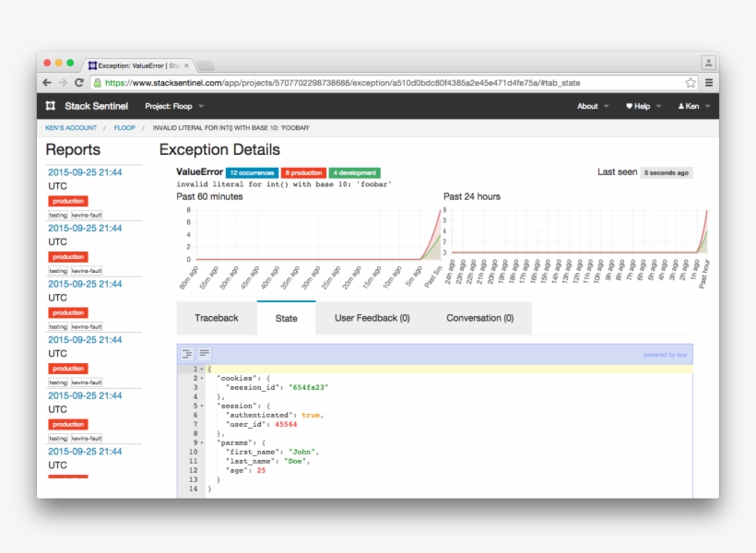Open a new browser tab
Viewport: 756px width, 553px height.
click(206, 65)
